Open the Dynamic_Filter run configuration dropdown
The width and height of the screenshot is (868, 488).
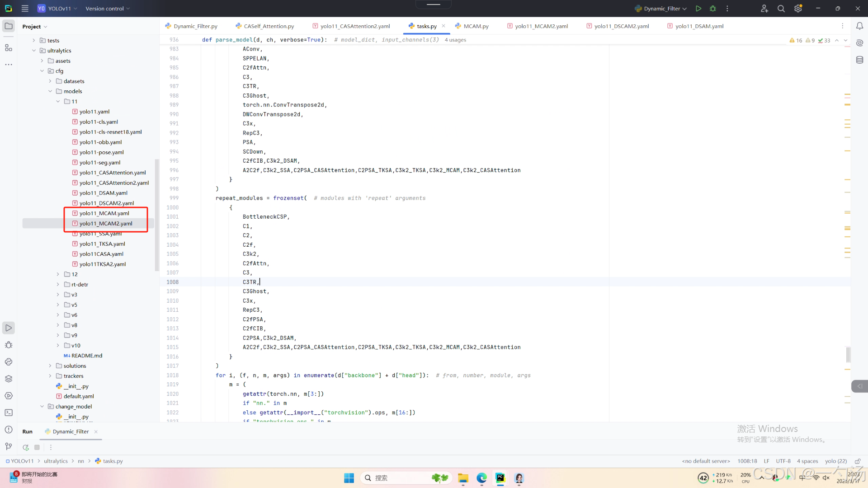click(x=665, y=9)
